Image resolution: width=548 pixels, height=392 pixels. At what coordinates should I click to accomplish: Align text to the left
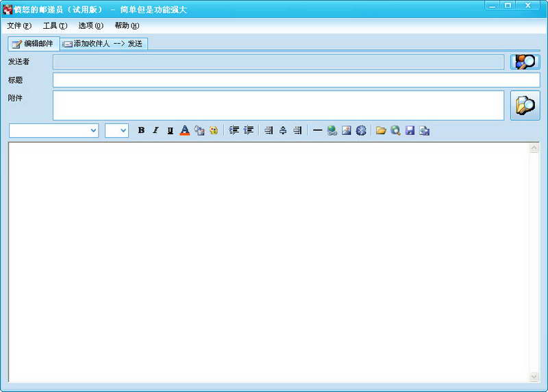click(x=269, y=130)
